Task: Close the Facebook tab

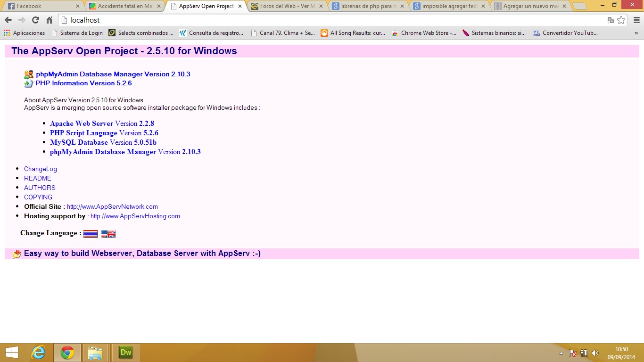Action: point(78,6)
